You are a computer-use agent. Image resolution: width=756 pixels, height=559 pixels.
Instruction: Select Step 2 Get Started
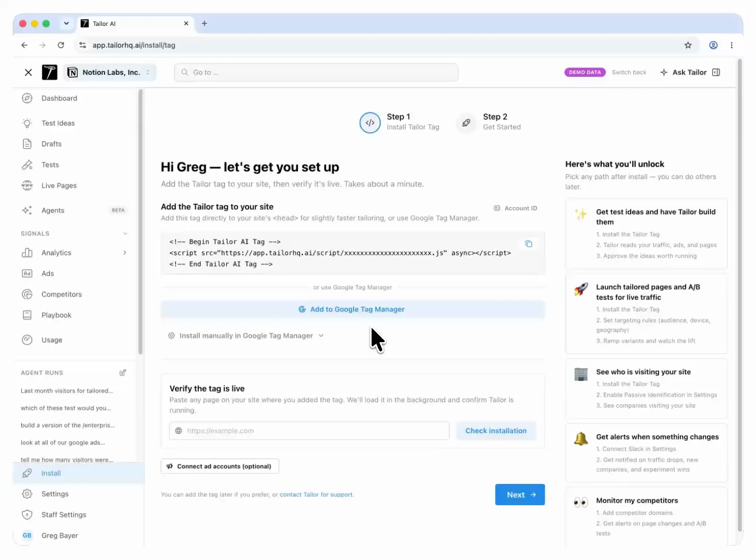click(489, 122)
